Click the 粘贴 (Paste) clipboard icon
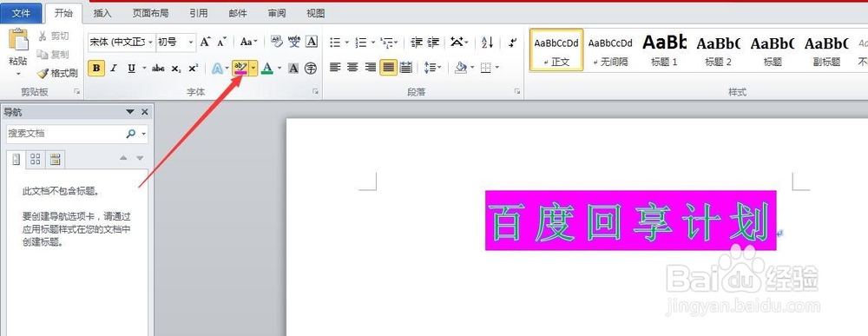Image resolution: width=868 pixels, height=336 pixels. click(x=18, y=41)
